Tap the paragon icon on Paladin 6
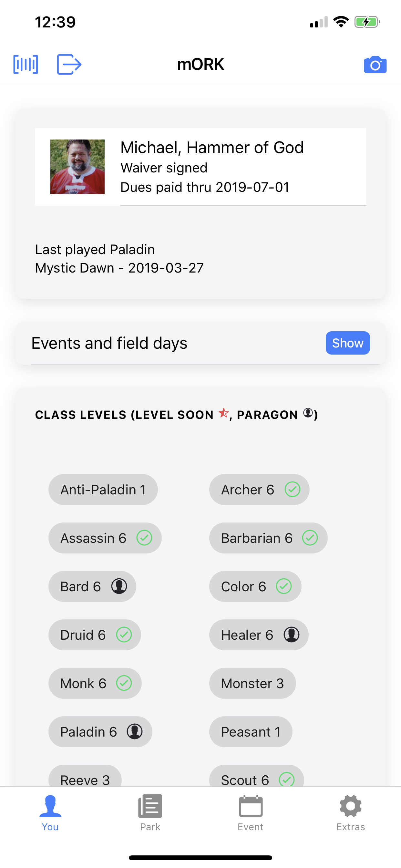This screenshot has width=401, height=868. pyautogui.click(x=135, y=731)
